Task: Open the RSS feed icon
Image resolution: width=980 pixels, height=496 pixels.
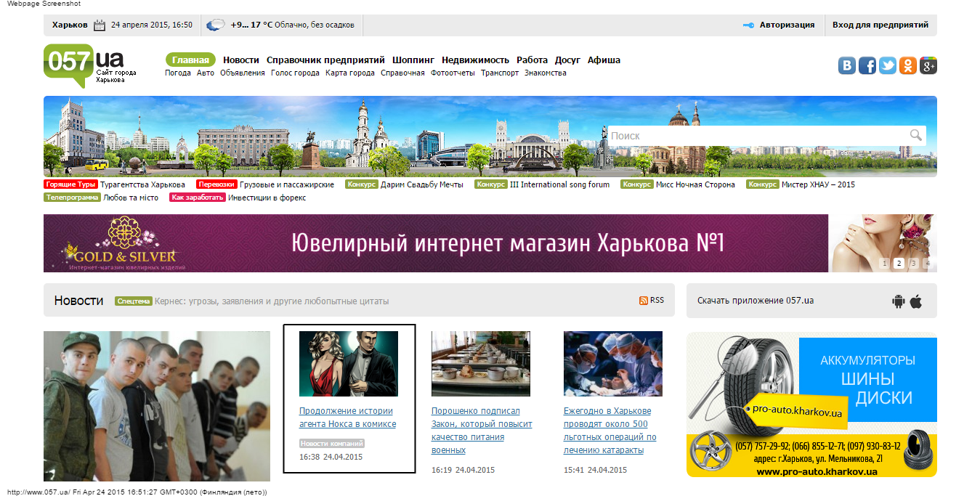Action: tap(643, 301)
